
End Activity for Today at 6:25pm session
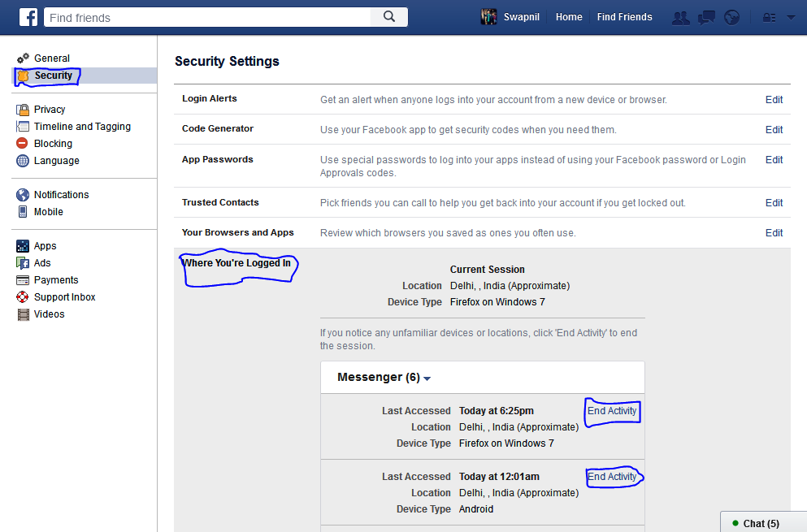612,411
